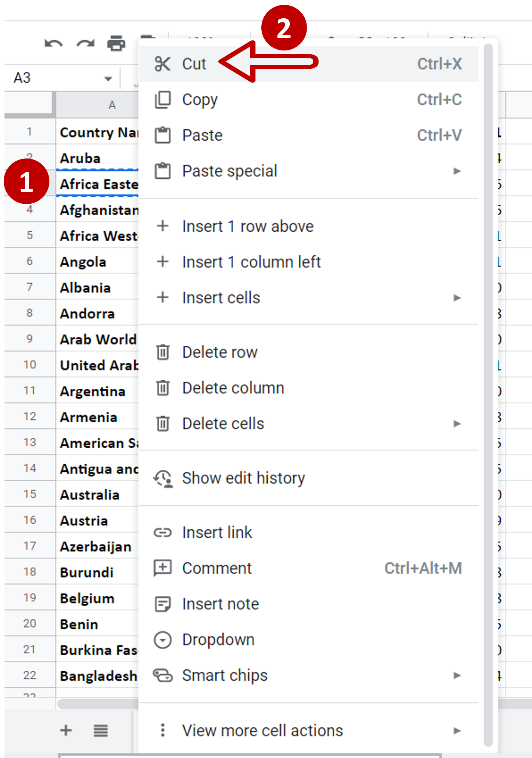The image size is (532, 758).
Task: Click the Print icon in toolbar
Action: click(x=116, y=44)
